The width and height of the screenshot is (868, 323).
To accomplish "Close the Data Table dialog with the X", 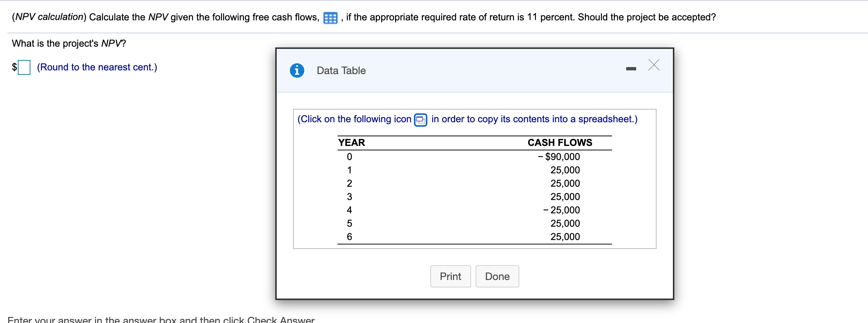I will coord(654,65).
